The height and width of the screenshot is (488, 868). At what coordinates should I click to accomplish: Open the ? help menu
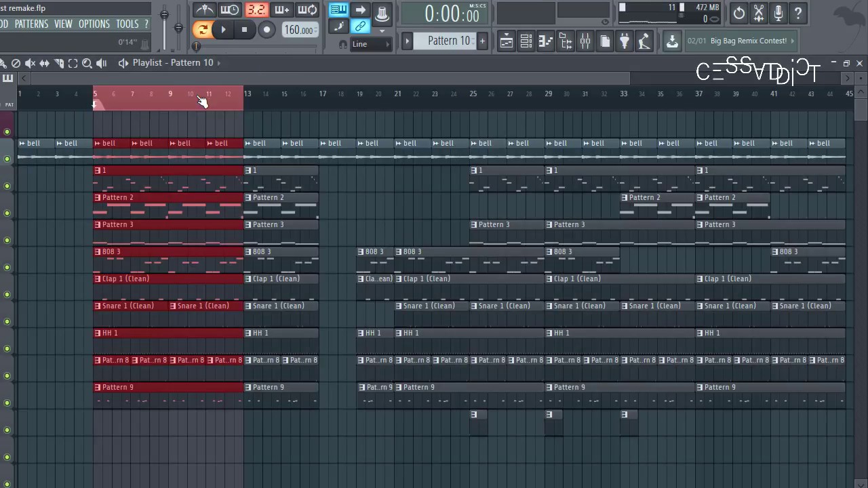click(x=146, y=24)
